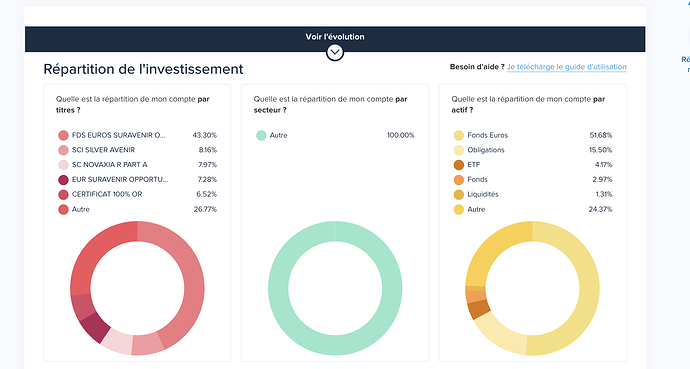
Task: Click the Obligations legend dot
Action: coord(459,150)
